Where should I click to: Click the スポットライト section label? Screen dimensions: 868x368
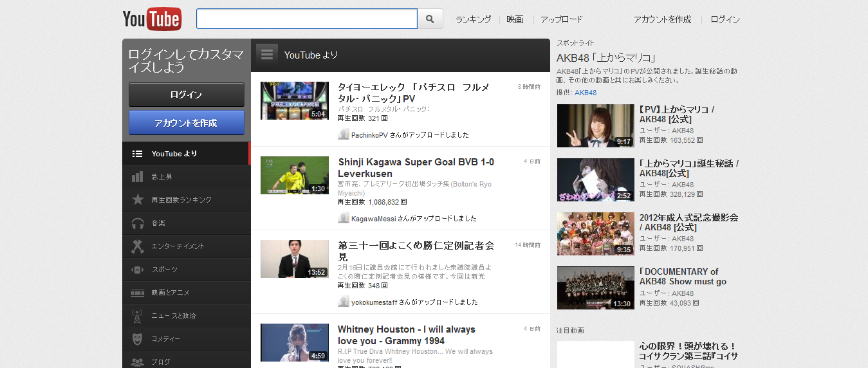point(575,42)
